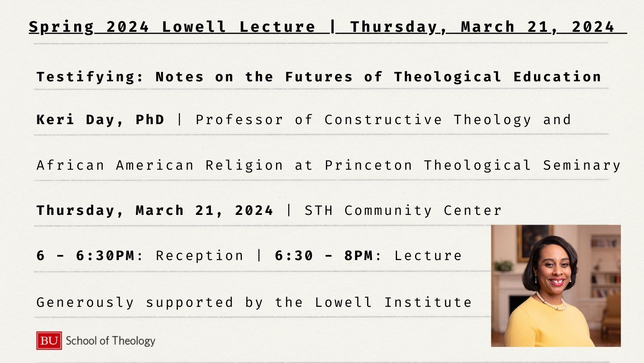Screen dimensions: 644x363
Task: Click the Princeton Theological Seminary text
Action: [473, 165]
